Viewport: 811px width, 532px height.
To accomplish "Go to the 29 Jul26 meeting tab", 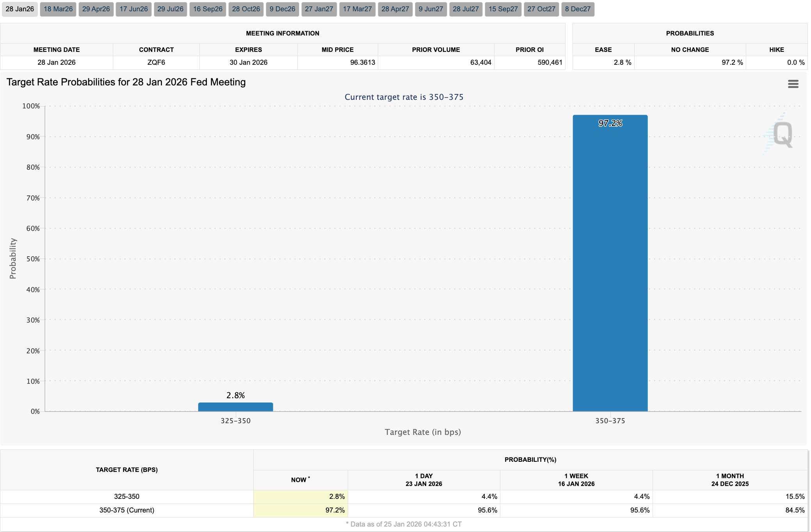I will (170, 9).
